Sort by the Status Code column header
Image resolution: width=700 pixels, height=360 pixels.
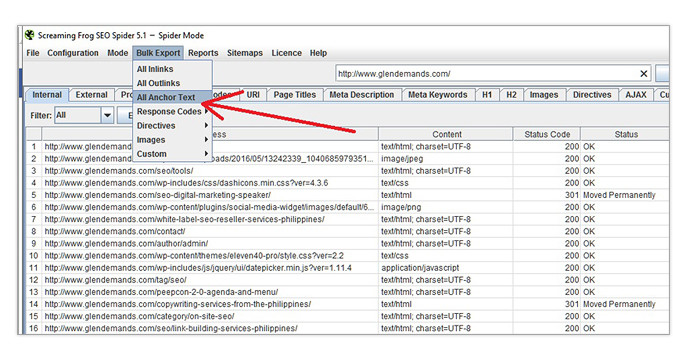click(547, 134)
